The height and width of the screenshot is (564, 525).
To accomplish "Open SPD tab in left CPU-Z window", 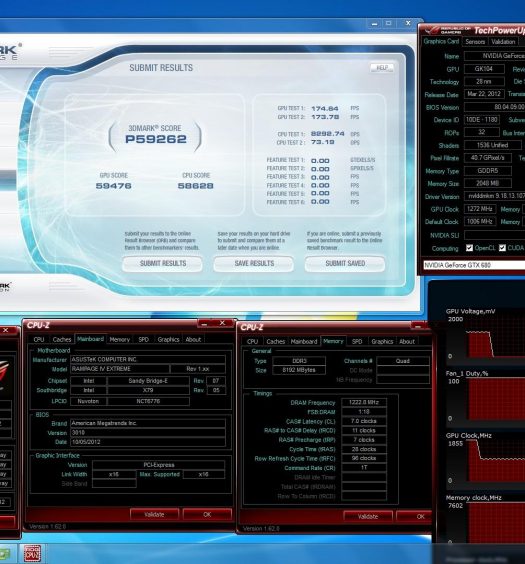I will [143, 339].
